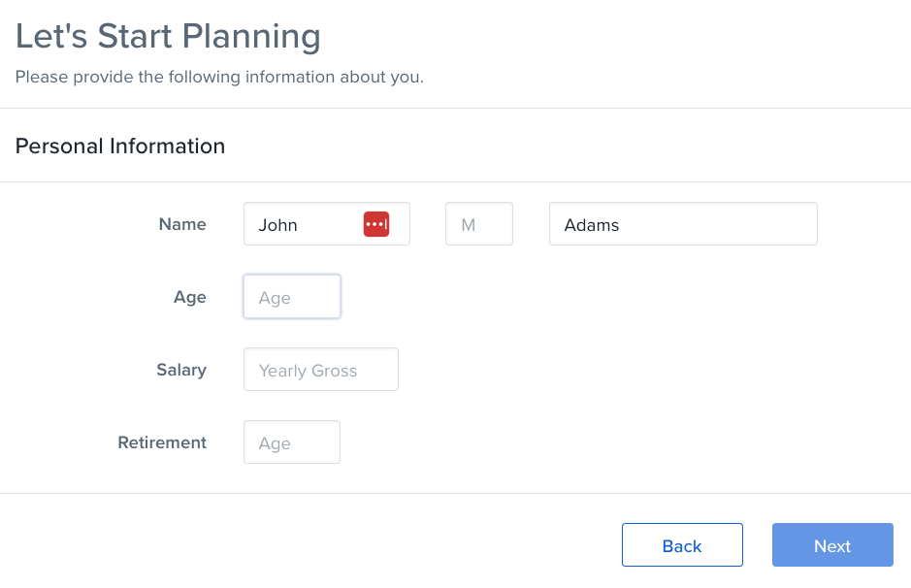Click the first name field containing John
Viewport: 911px width, 588px height.
pos(327,224)
